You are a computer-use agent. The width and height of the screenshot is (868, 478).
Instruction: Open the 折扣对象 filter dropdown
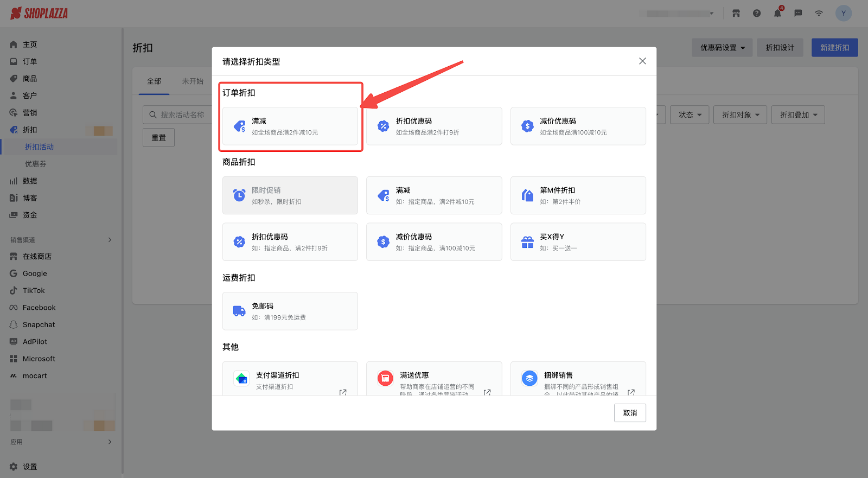(740, 115)
